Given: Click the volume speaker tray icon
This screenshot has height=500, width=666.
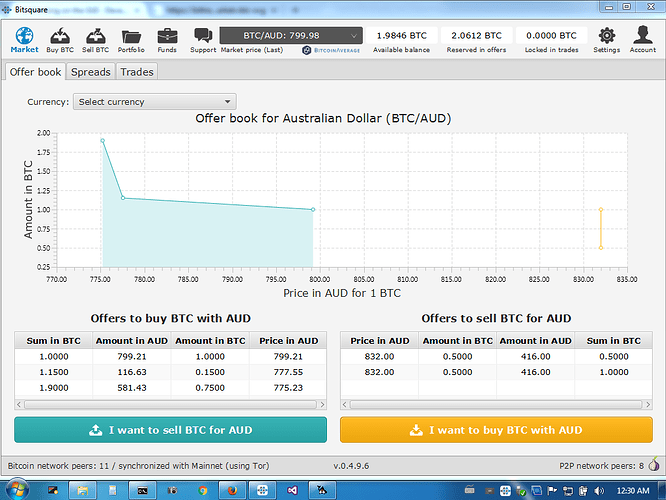Looking at the screenshot, I should tap(599, 491).
